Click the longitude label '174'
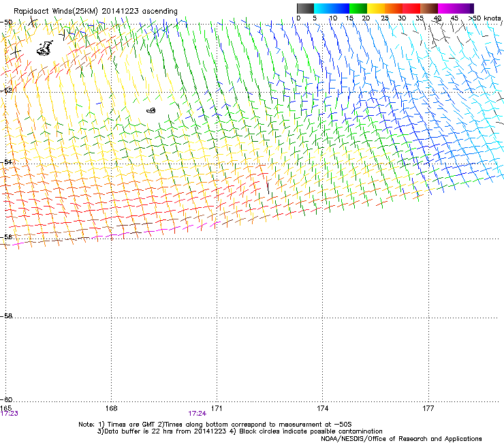The height and width of the screenshot is (443, 504). click(x=322, y=408)
